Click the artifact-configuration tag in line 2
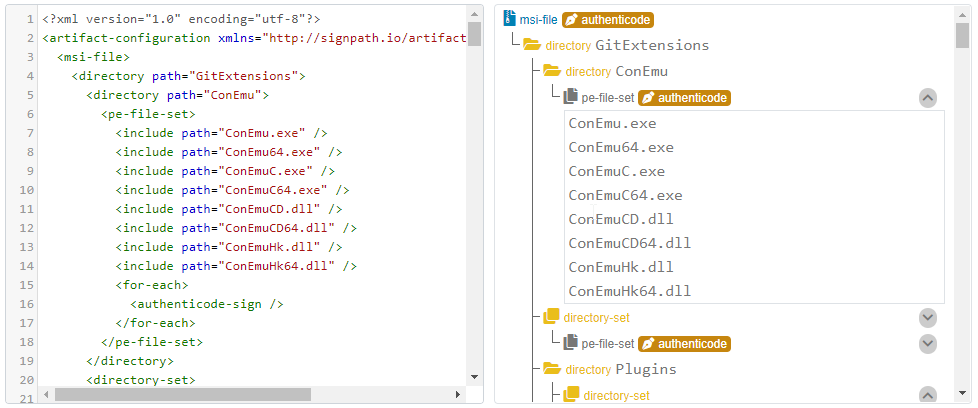 (x=127, y=38)
